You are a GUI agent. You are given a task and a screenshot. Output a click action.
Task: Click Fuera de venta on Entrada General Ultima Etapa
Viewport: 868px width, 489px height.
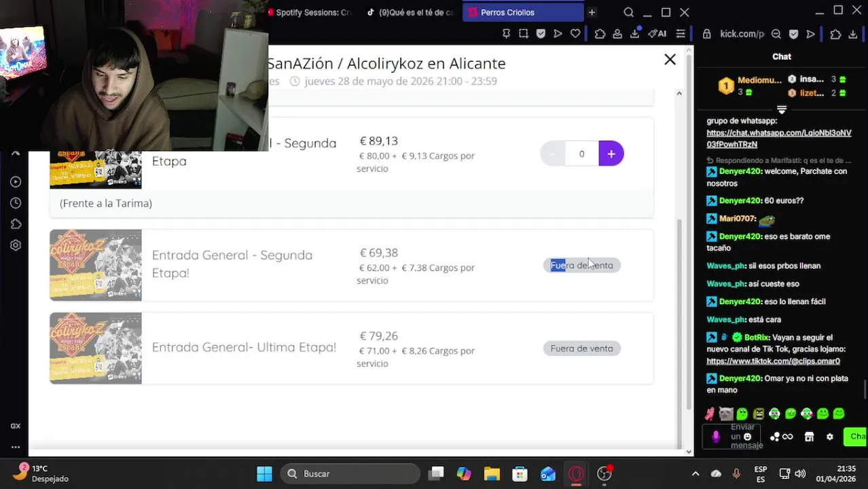tap(581, 348)
